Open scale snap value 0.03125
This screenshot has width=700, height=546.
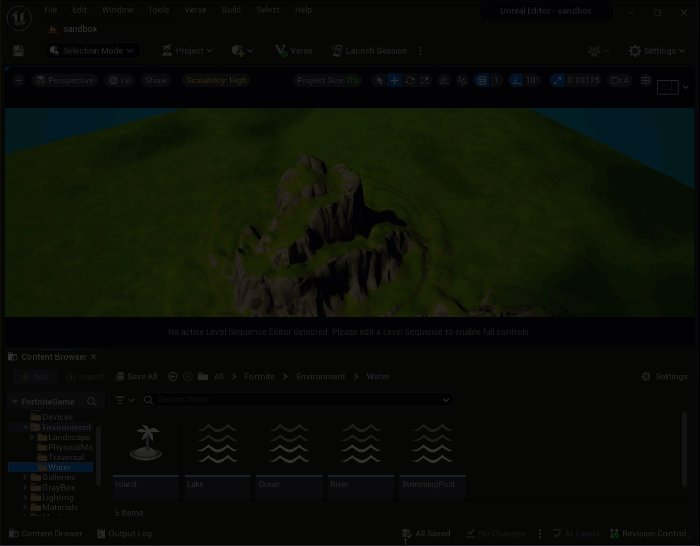(583, 80)
